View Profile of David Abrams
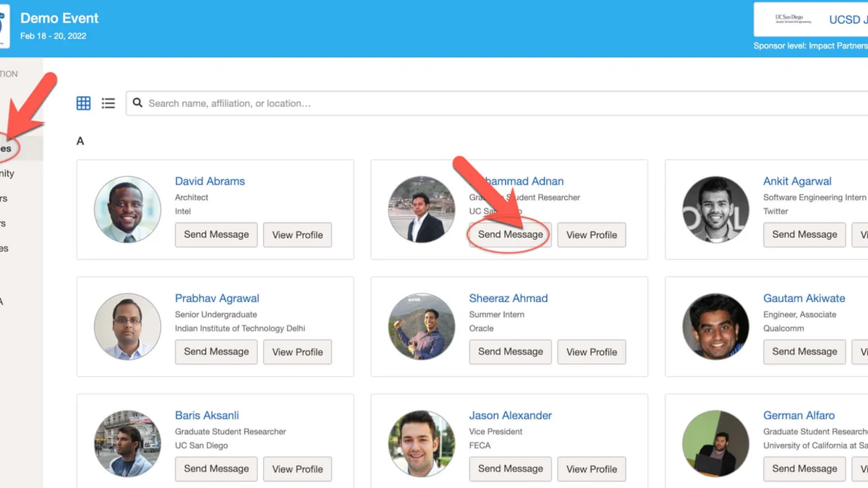The height and width of the screenshot is (488, 868). coord(297,235)
